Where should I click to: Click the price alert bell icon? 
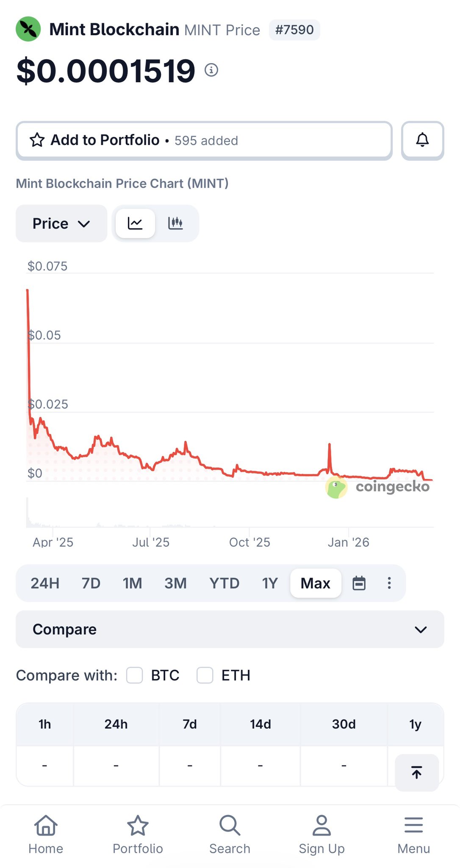pos(422,140)
